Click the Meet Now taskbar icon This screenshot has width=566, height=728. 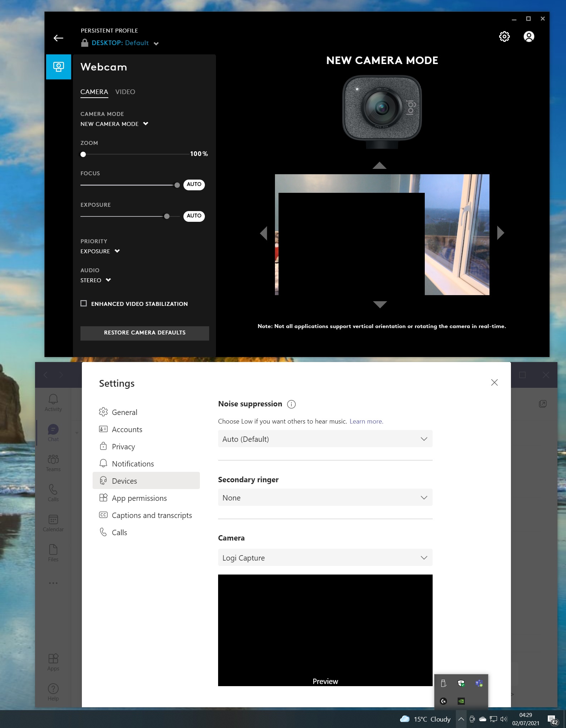click(x=472, y=719)
